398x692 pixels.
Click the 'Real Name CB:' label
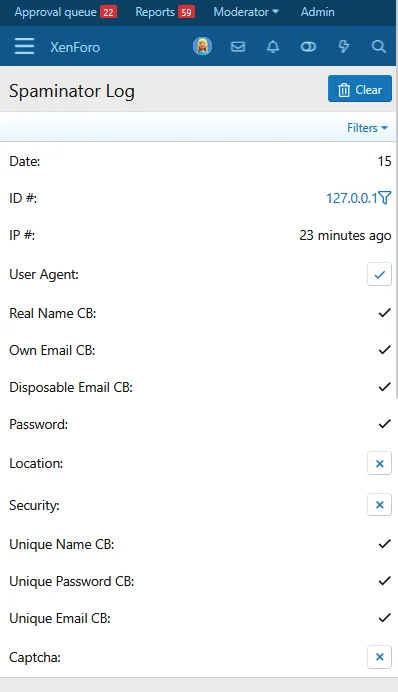click(x=53, y=313)
